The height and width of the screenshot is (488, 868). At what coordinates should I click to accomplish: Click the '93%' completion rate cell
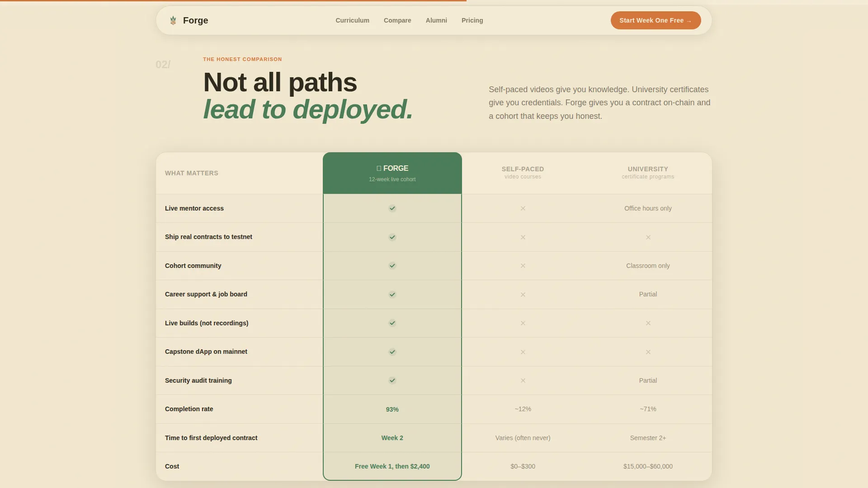point(392,409)
